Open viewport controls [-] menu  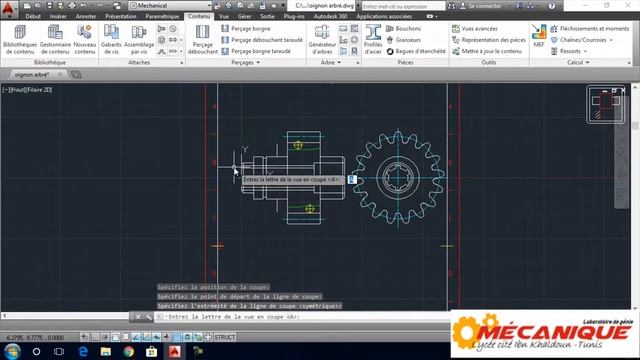pos(6,90)
